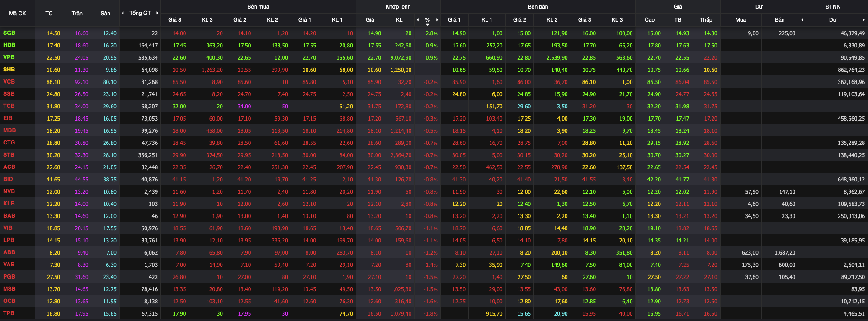Screen dimensions: 868x321
Task: Pick the MSB ticker
Action: click(9, 289)
